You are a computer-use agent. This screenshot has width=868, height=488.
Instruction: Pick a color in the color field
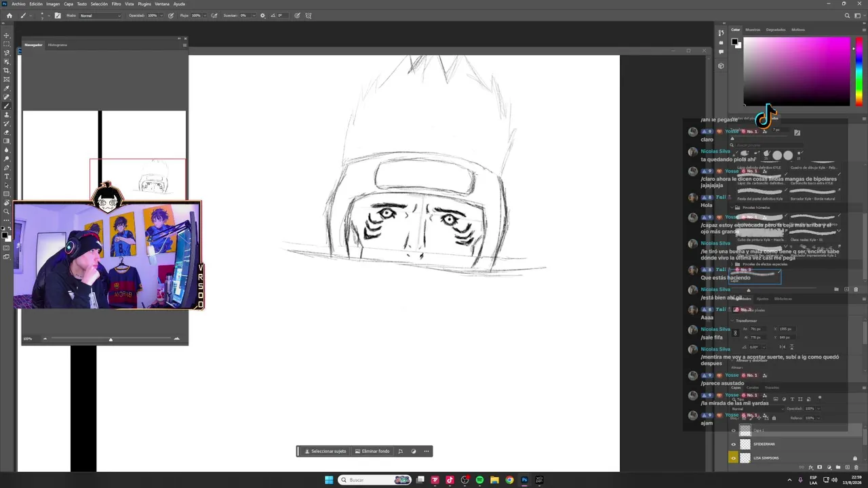797,71
